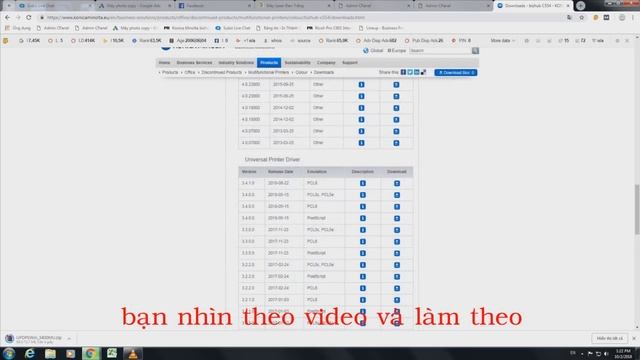Switch to the Facebook browser tab

click(x=215, y=6)
